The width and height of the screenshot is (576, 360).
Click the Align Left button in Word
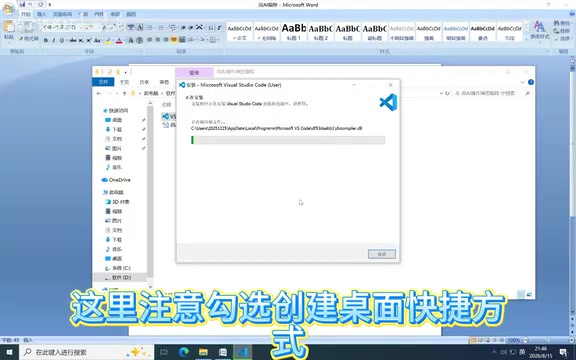coord(150,40)
